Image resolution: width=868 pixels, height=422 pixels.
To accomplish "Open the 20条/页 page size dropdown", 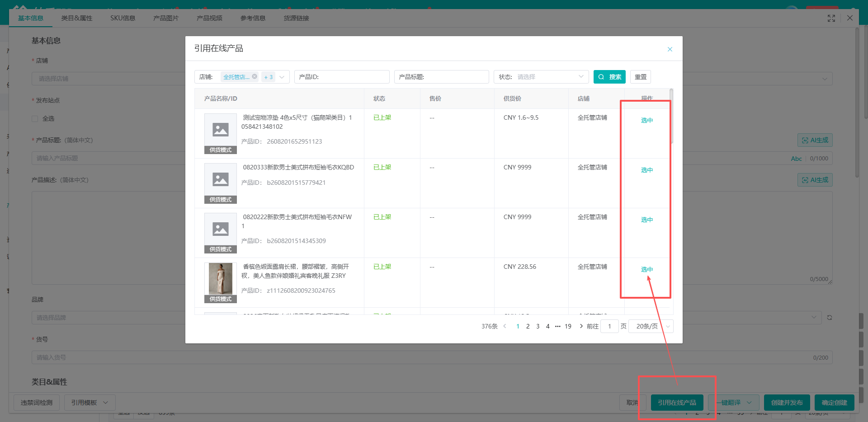I will pyautogui.click(x=651, y=326).
